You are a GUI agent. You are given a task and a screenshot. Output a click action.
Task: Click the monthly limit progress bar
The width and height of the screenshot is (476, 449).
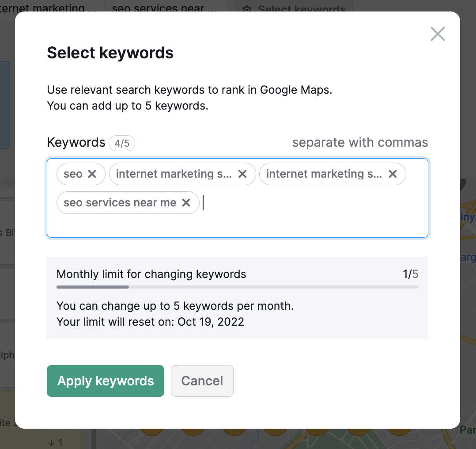click(238, 287)
